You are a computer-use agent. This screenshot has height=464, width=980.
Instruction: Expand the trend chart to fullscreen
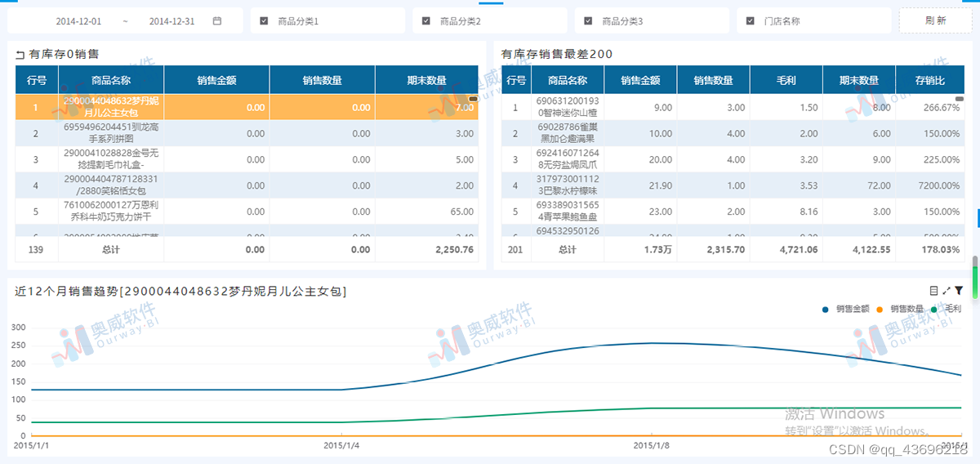[947, 290]
